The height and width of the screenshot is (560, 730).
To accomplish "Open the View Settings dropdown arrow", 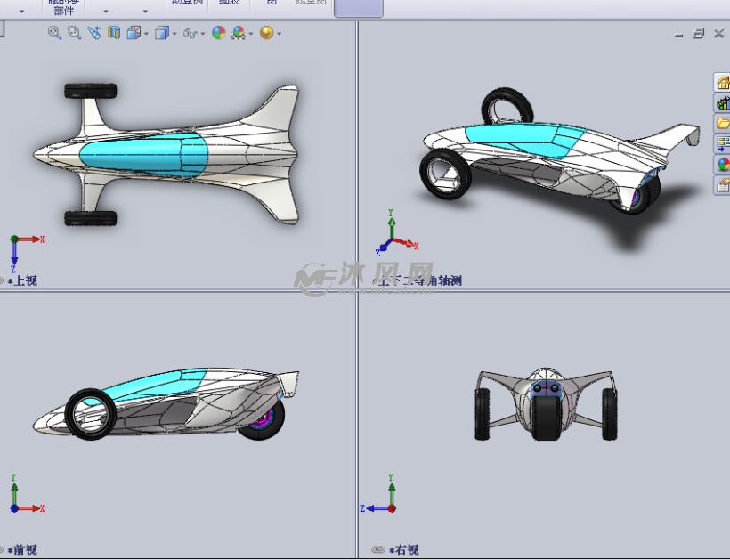I will [x=280, y=34].
